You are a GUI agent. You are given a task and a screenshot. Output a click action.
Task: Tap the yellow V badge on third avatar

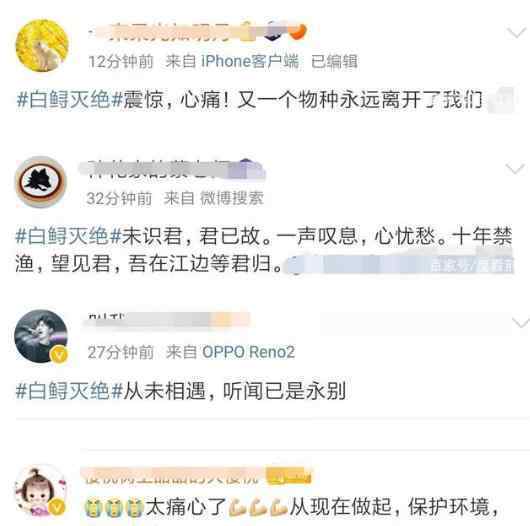(x=59, y=355)
